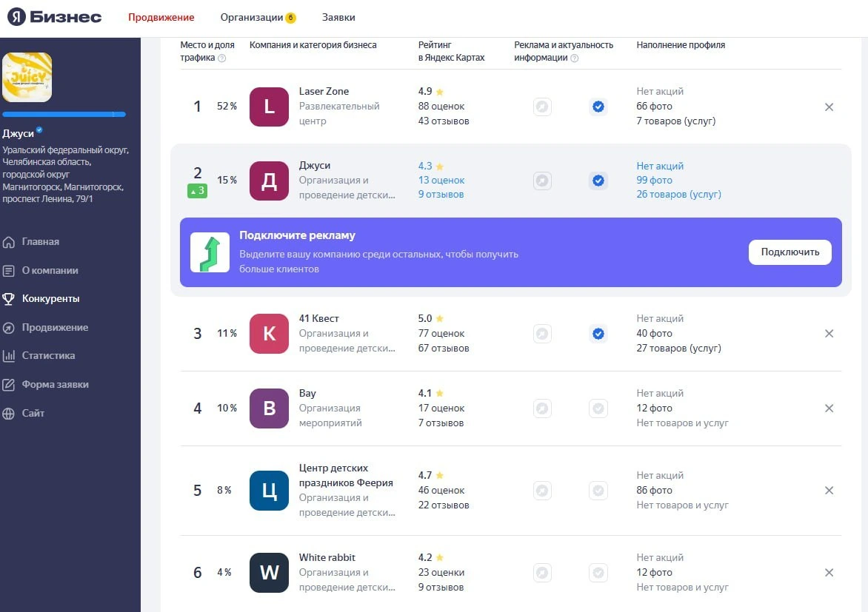
Task: Click the bar chart icon beside Статистика
Action: (8, 356)
